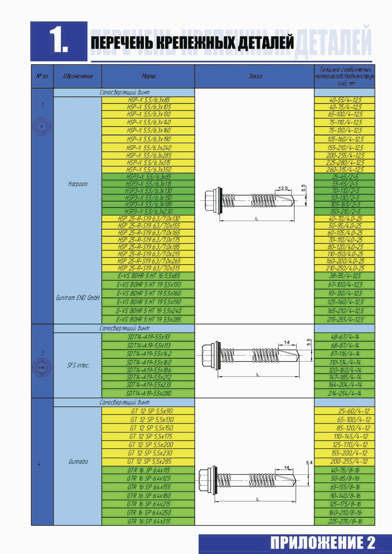This screenshot has height=554, width=392.
Task: Click the Эскиз column header
Action: pos(254,76)
